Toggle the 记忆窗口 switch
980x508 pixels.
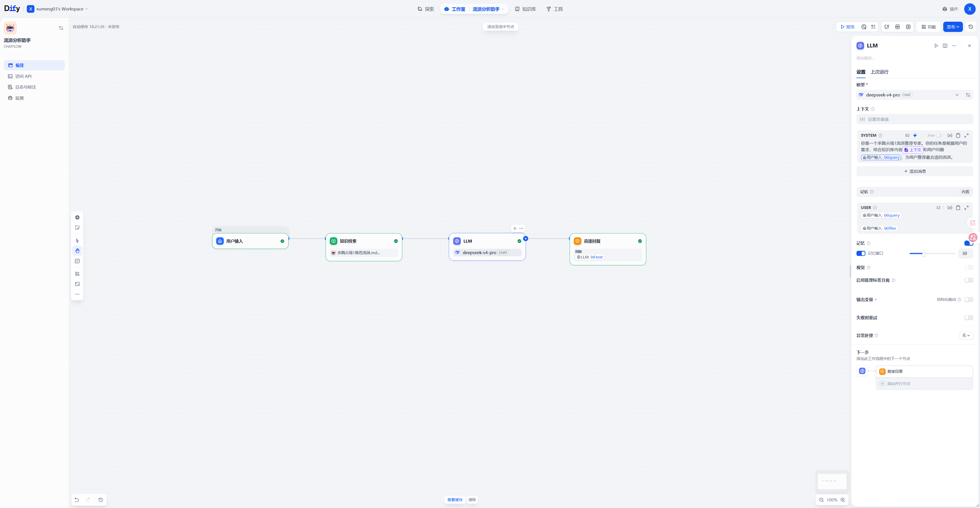tap(861, 254)
